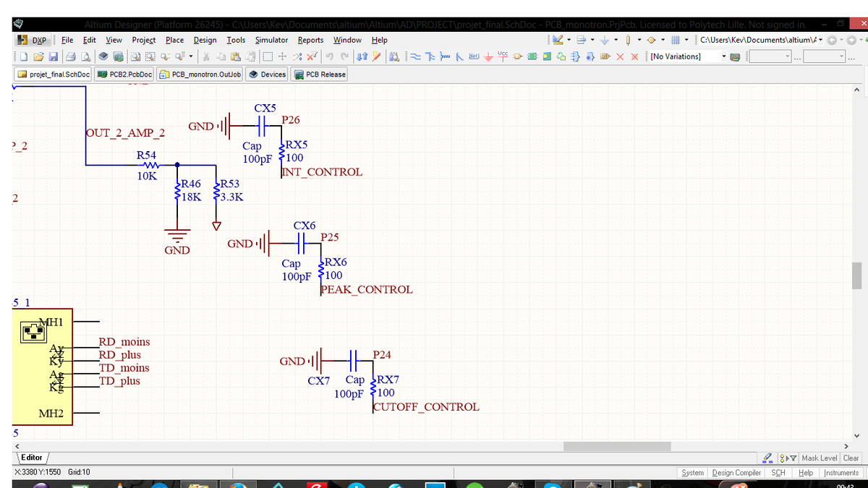Viewport: 868px width, 488px height.
Task: Place a GND power port
Action: pyautogui.click(x=489, y=56)
